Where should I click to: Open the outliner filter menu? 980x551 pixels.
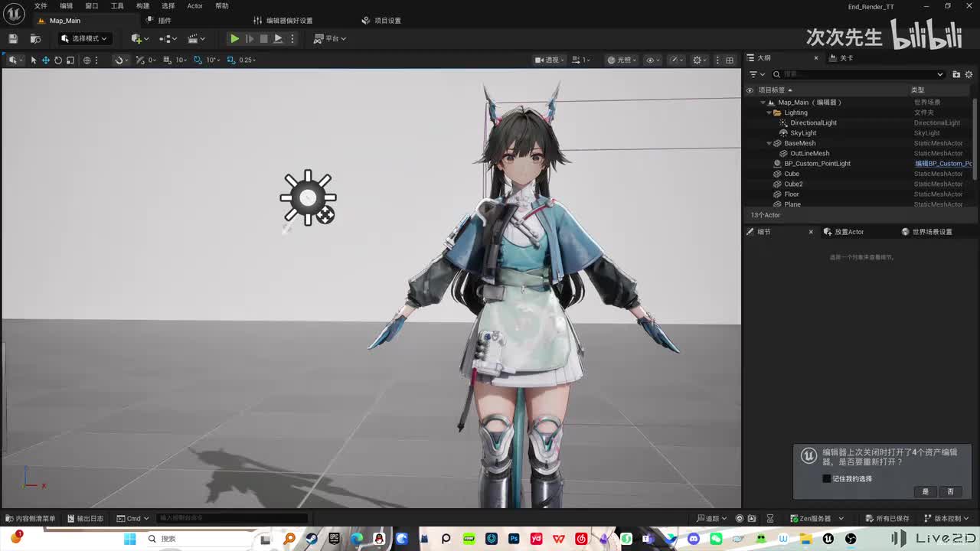[756, 74]
